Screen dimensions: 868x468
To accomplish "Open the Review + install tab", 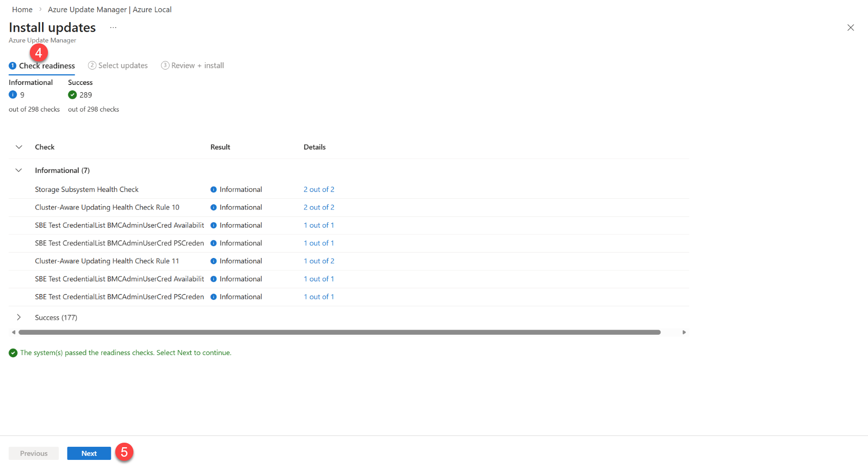I will (193, 66).
